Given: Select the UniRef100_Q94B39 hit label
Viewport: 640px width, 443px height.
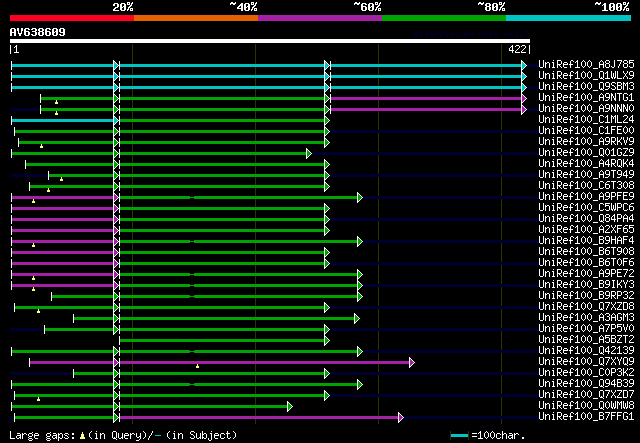Looking at the screenshot, I should [586, 384].
